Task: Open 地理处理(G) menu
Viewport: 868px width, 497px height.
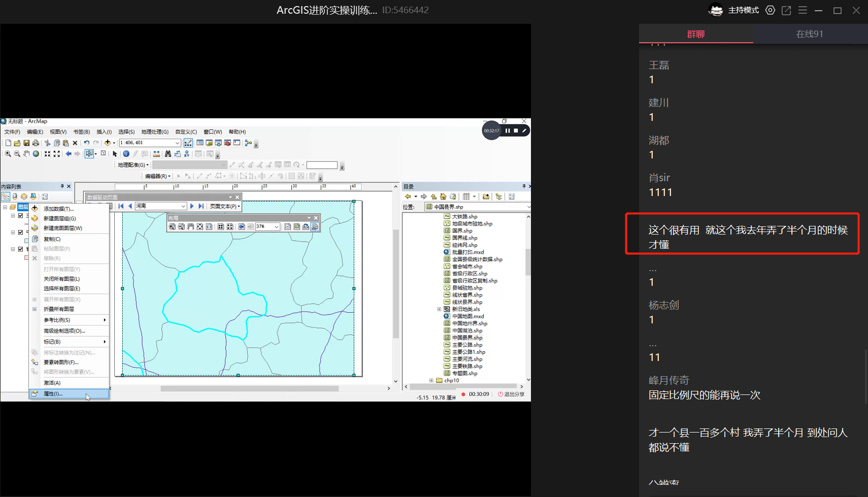Action: click(x=155, y=132)
